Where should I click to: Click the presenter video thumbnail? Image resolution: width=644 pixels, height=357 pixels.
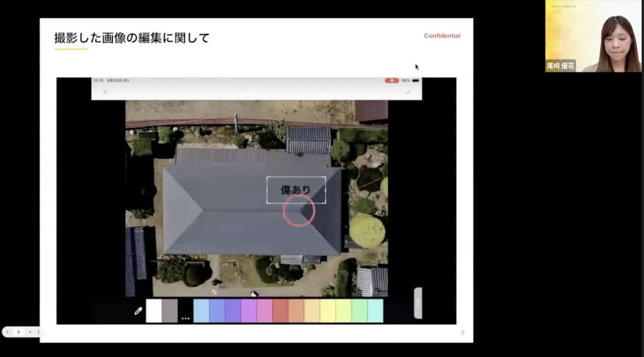point(593,36)
